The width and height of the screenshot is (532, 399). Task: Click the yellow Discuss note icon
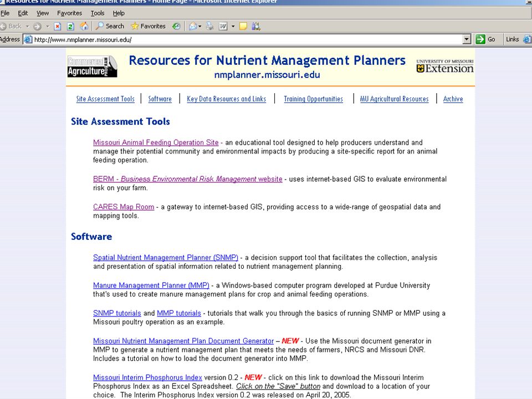pyautogui.click(x=243, y=26)
